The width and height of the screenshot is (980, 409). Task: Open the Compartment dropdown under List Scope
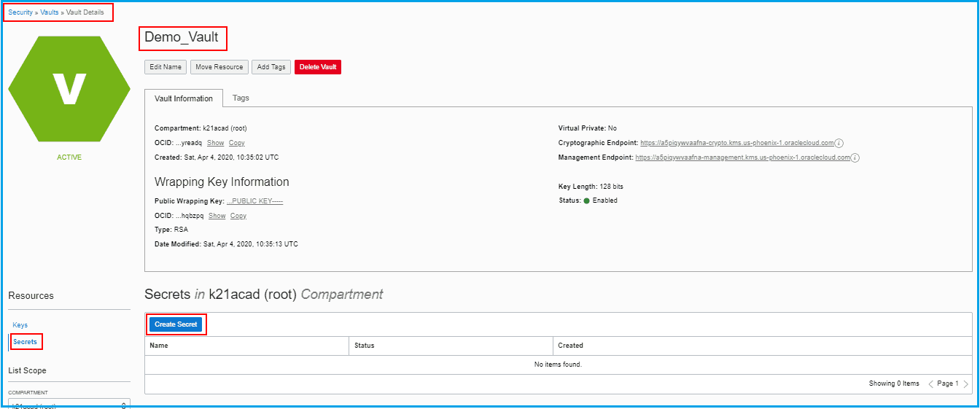coord(69,405)
